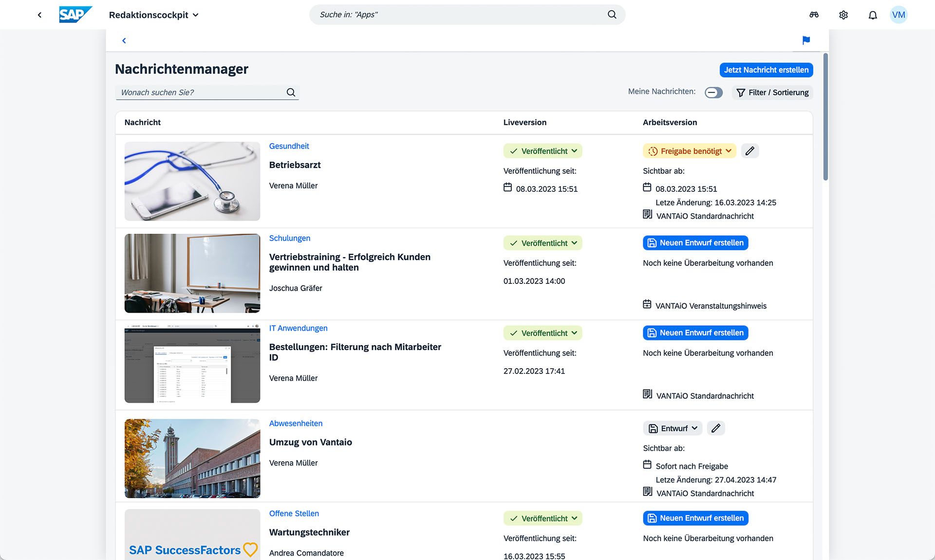
Task: Click the search icon in Nachrichtenmanager
Action: click(291, 93)
